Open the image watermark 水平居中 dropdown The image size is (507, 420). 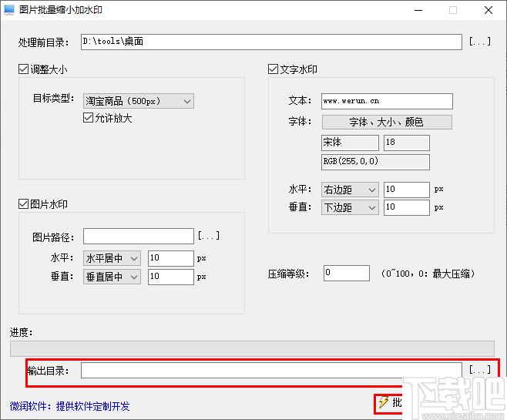(112, 258)
